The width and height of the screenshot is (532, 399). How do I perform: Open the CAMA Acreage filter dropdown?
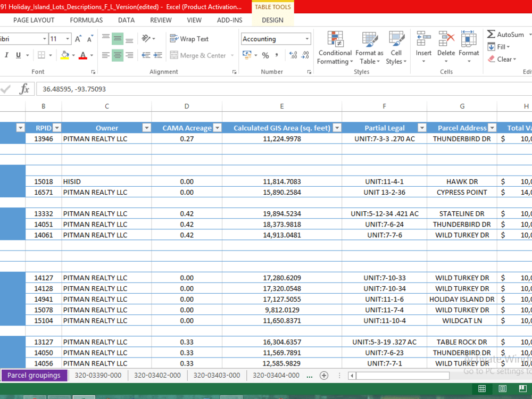click(x=218, y=128)
